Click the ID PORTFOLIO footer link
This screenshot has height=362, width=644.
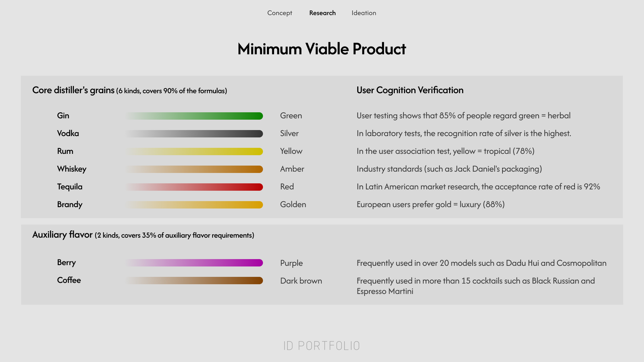321,346
